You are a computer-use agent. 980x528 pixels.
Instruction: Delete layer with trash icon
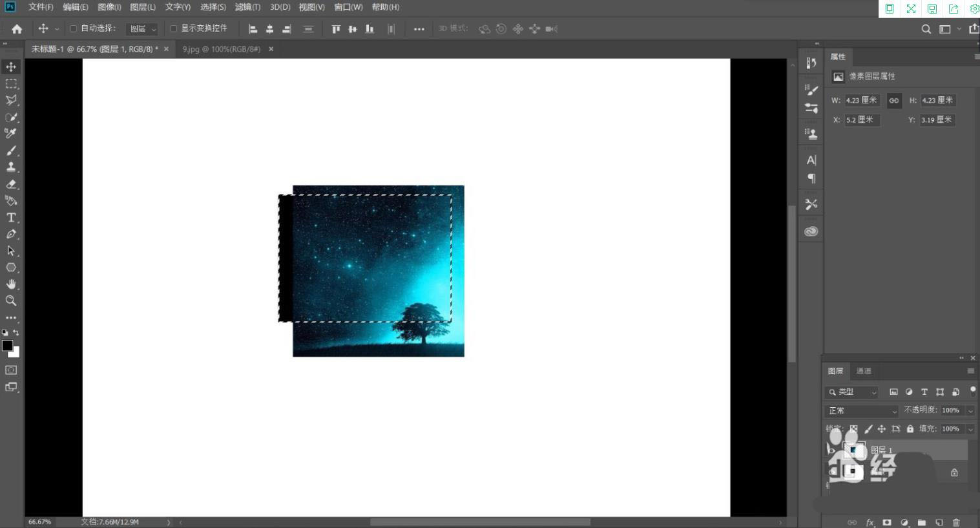coord(956,522)
